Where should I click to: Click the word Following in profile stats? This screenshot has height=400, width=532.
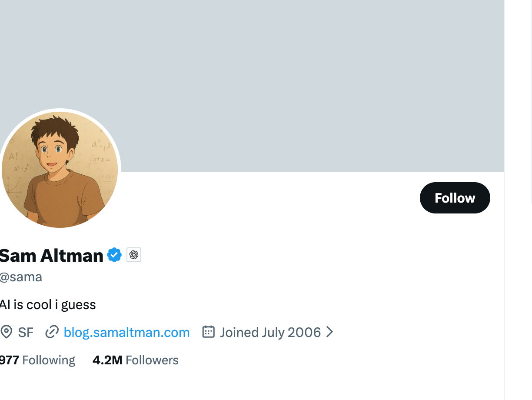[49, 360]
